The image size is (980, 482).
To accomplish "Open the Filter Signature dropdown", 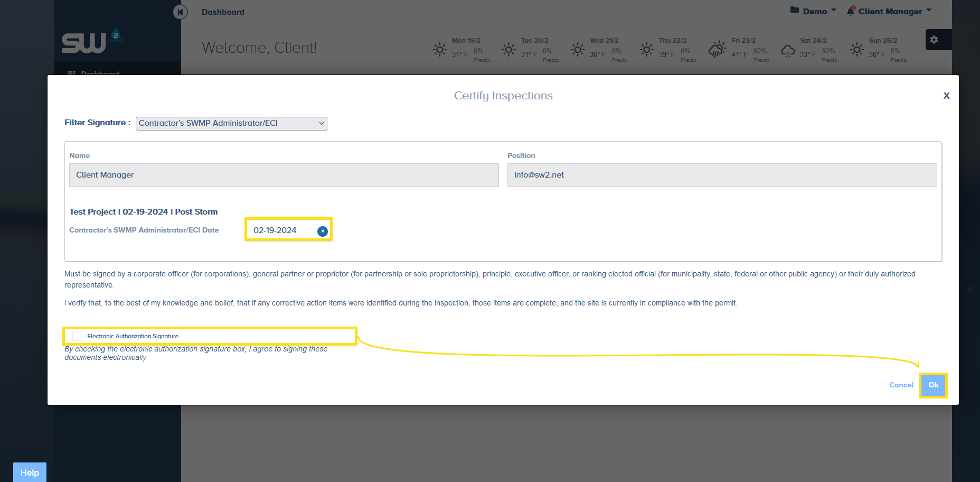I will [231, 123].
